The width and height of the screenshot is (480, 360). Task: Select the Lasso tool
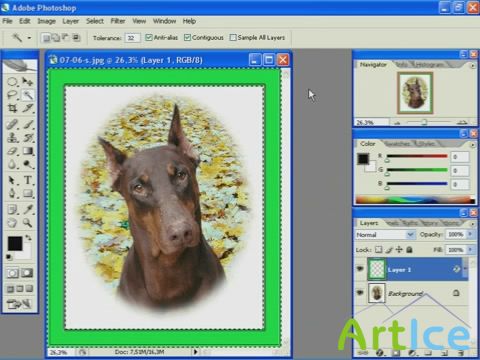[12, 95]
